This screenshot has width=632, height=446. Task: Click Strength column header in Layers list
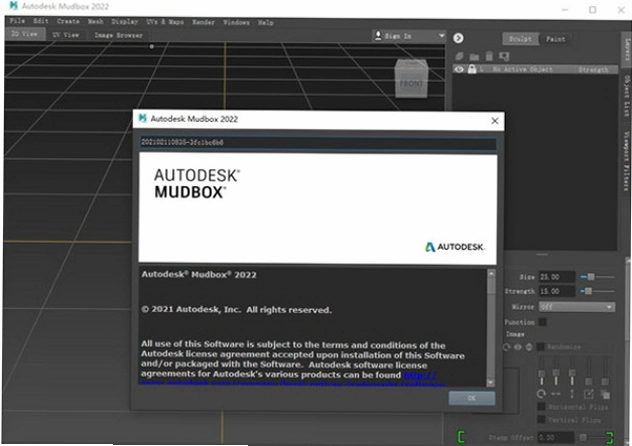pyautogui.click(x=593, y=70)
